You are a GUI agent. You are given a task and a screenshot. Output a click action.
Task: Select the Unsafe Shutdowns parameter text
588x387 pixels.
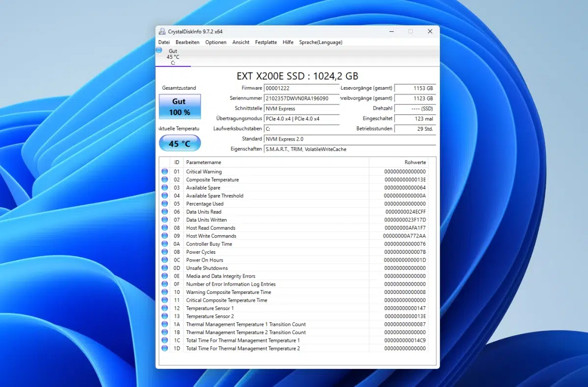(207, 268)
